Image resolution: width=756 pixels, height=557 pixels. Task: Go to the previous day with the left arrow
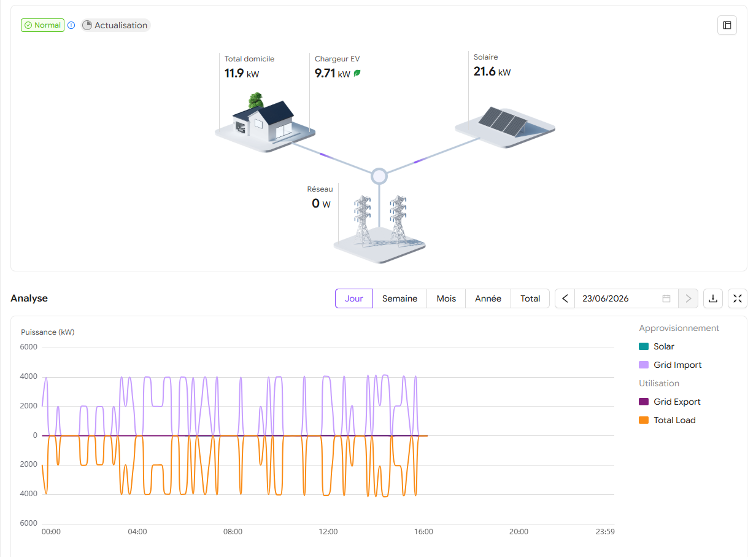click(x=565, y=298)
